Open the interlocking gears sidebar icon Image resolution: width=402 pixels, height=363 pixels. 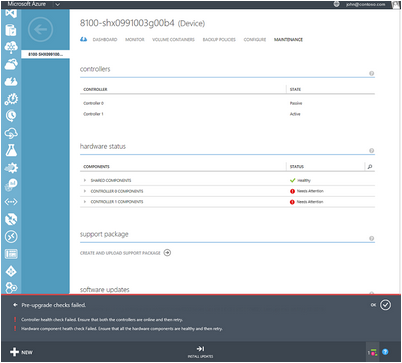click(11, 287)
